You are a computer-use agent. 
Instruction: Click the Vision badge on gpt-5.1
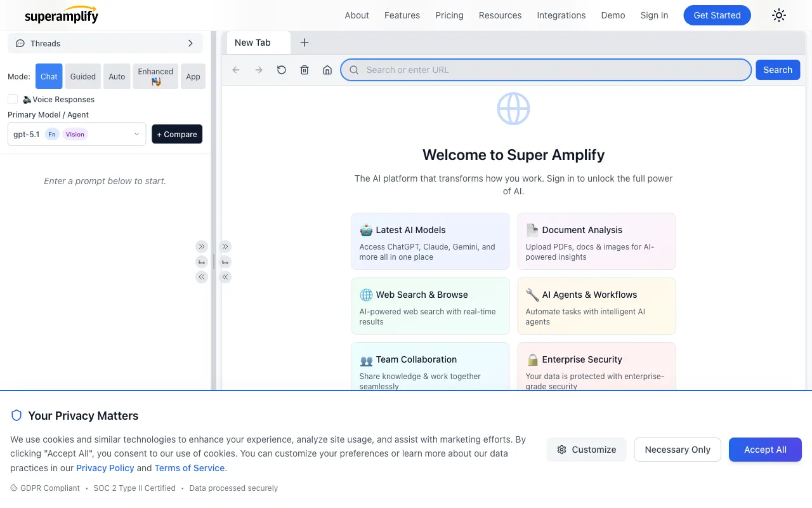pyautogui.click(x=75, y=134)
